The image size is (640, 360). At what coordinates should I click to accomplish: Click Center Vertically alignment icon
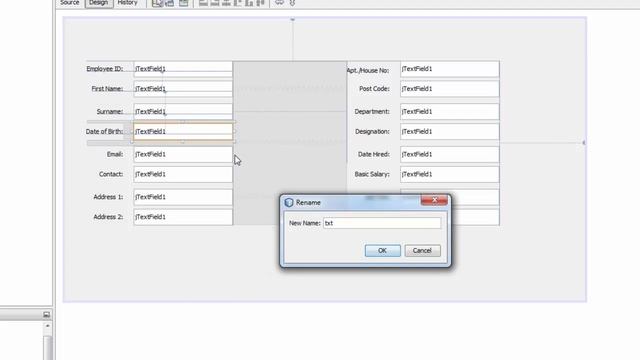pos(260,3)
